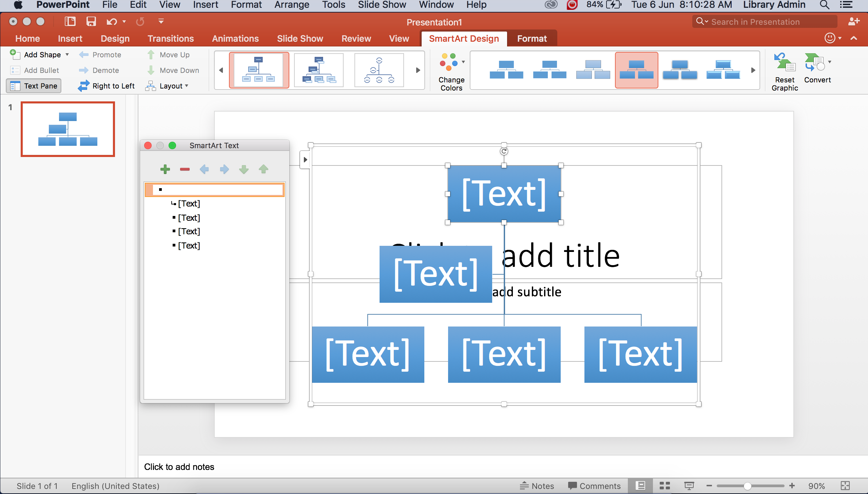This screenshot has width=868, height=494.
Task: Toggle the Notes pane button
Action: pyautogui.click(x=537, y=486)
